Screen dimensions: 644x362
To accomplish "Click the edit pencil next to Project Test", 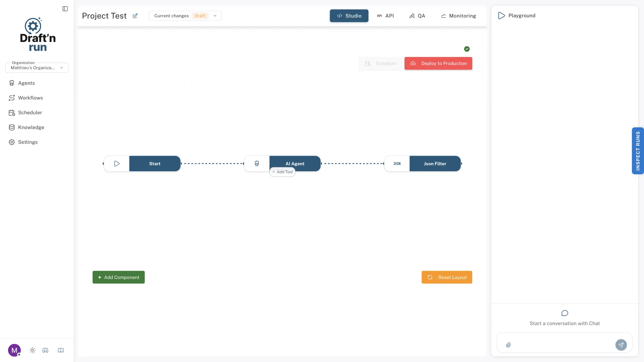I will pyautogui.click(x=135, y=16).
